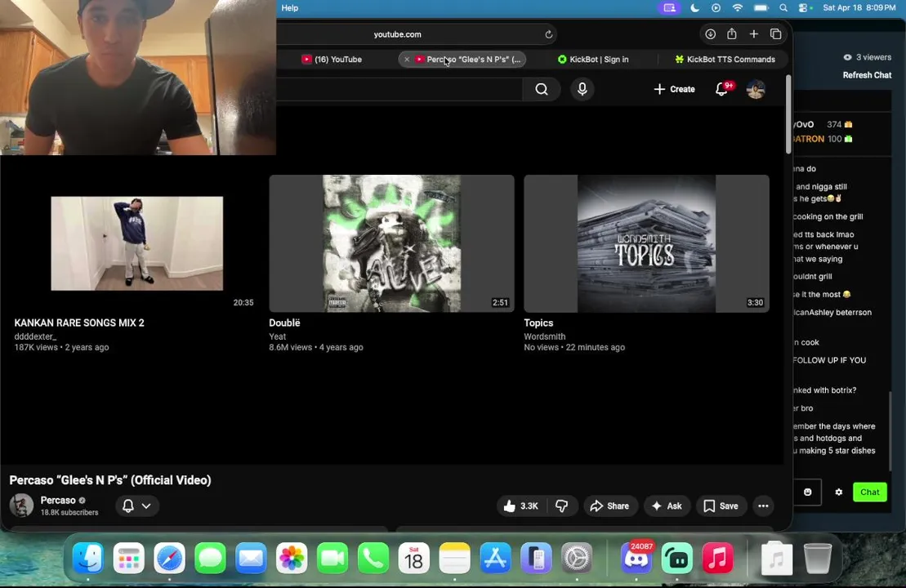This screenshot has width=906, height=588.
Task: Open screen sharing indicator in menu bar
Action: tap(670, 8)
